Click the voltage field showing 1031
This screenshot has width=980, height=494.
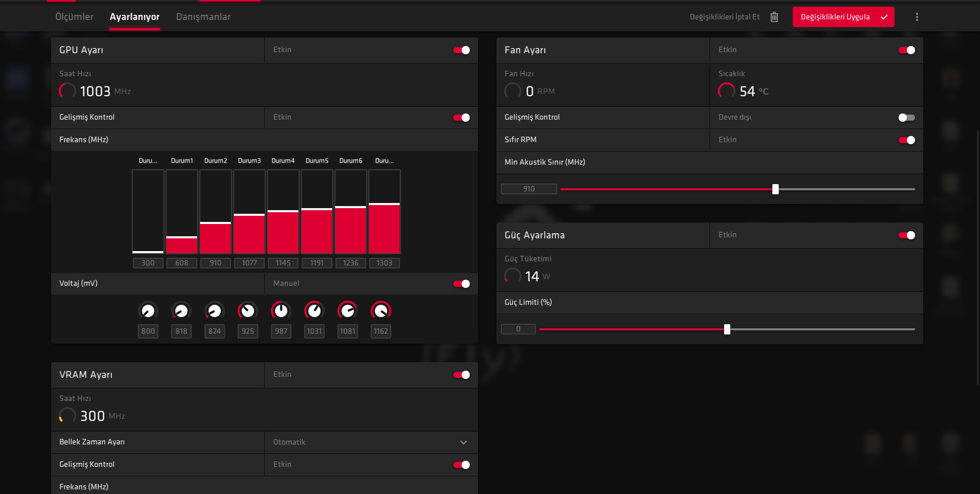314,331
